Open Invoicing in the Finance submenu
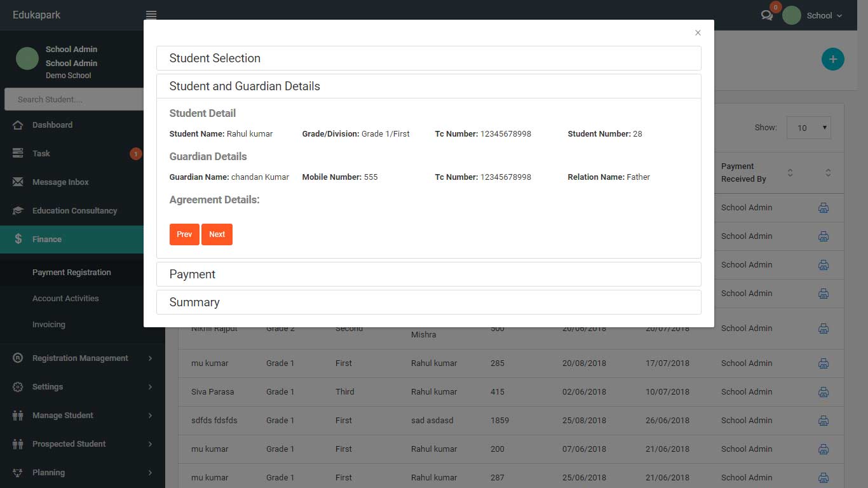This screenshot has width=868, height=488. 49,324
